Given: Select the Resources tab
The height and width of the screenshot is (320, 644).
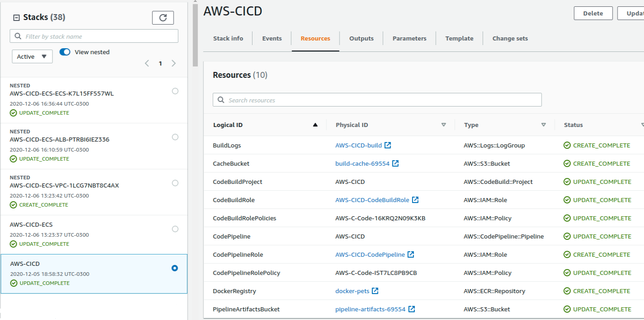Looking at the screenshot, I should coord(315,38).
